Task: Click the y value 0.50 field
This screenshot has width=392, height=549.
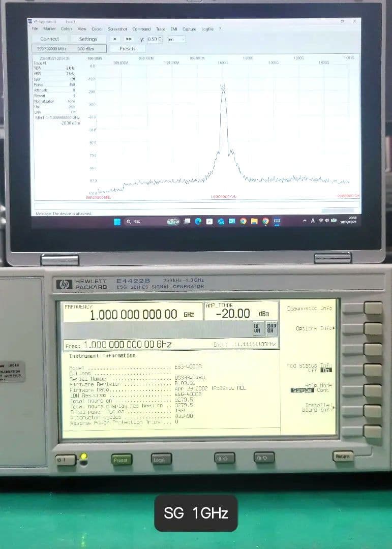Action: (153, 39)
